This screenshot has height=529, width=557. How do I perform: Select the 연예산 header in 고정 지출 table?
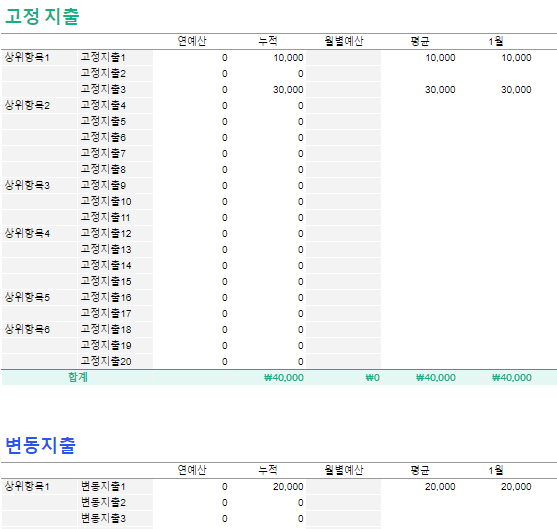[x=192, y=41]
